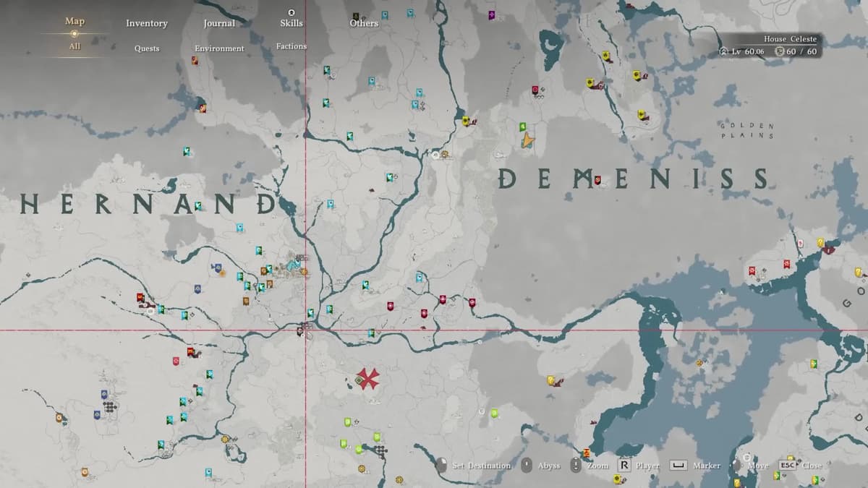Select the red crossed player marker
Screen dimensions: 868x488
[368, 378]
